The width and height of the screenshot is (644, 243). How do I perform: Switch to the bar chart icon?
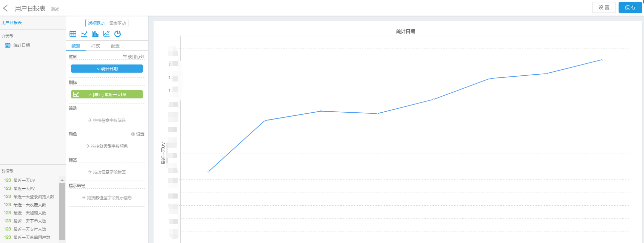tap(95, 34)
